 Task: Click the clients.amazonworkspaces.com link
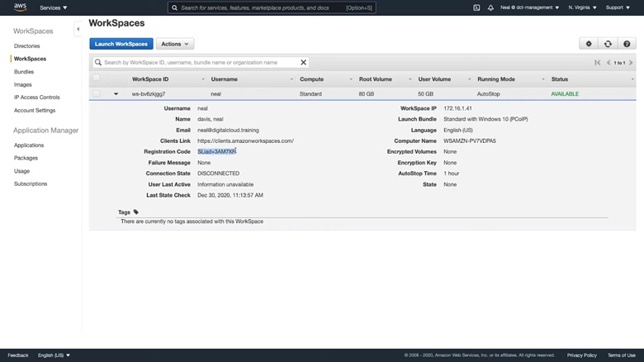pyautogui.click(x=245, y=141)
